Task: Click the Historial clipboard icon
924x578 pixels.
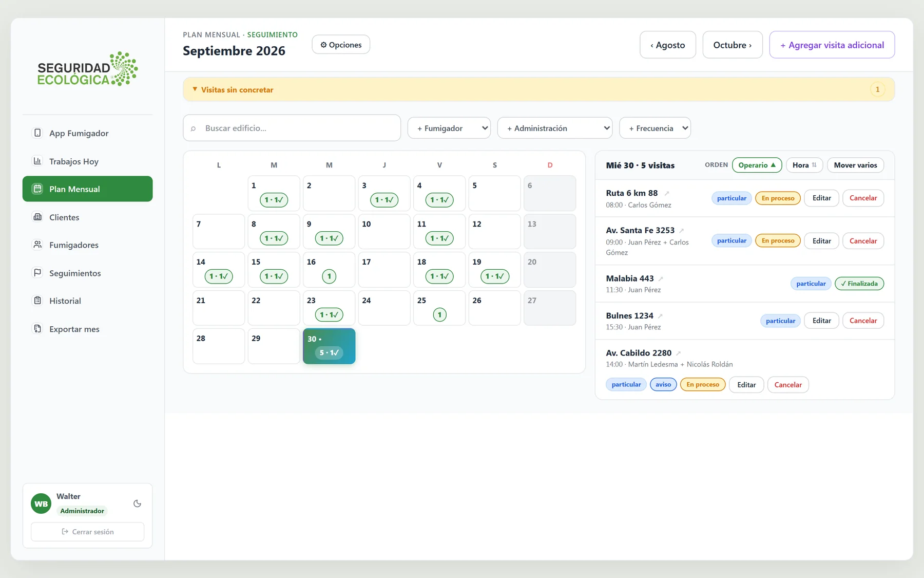Action: pyautogui.click(x=37, y=301)
